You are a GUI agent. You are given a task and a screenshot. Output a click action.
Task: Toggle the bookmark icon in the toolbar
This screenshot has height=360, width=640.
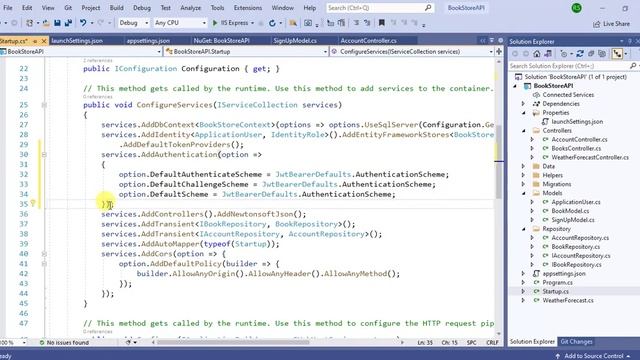click(x=382, y=23)
